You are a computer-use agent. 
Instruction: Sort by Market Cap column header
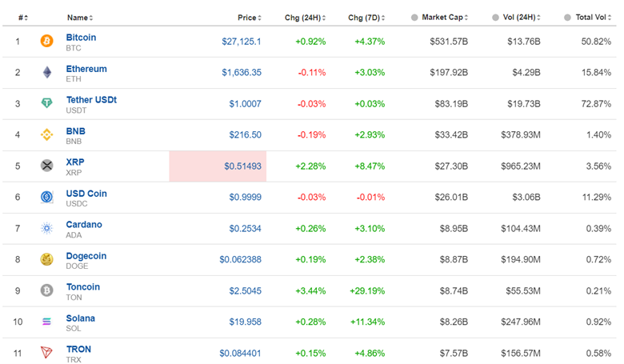click(445, 18)
